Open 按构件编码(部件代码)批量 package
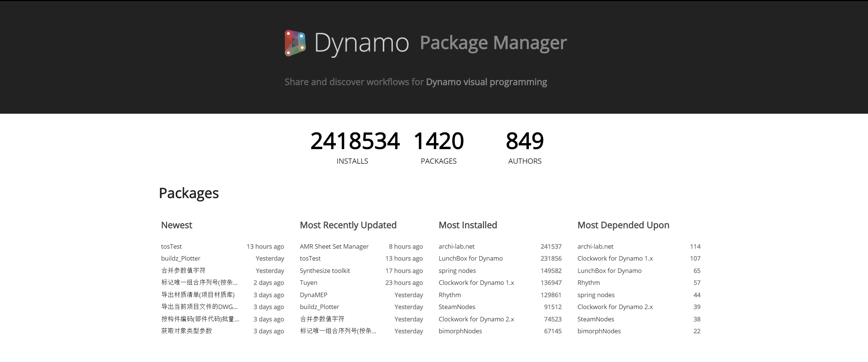Image resolution: width=868 pixels, height=362 pixels. pyautogui.click(x=200, y=319)
